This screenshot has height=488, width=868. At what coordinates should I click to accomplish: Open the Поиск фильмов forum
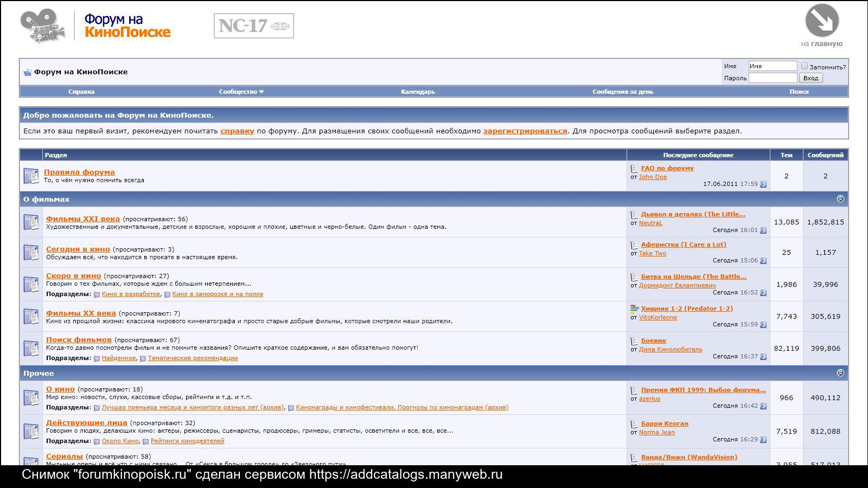pyautogui.click(x=79, y=339)
